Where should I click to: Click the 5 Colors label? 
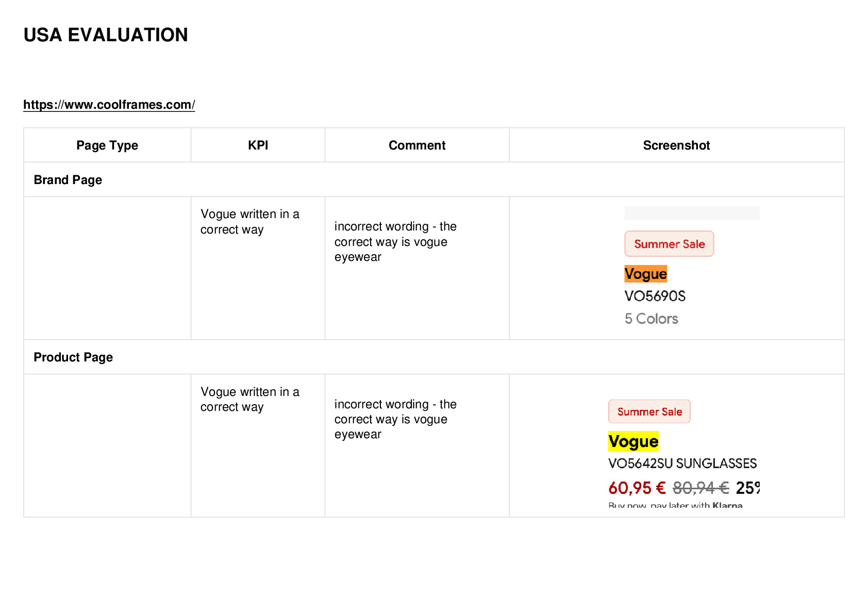652,319
